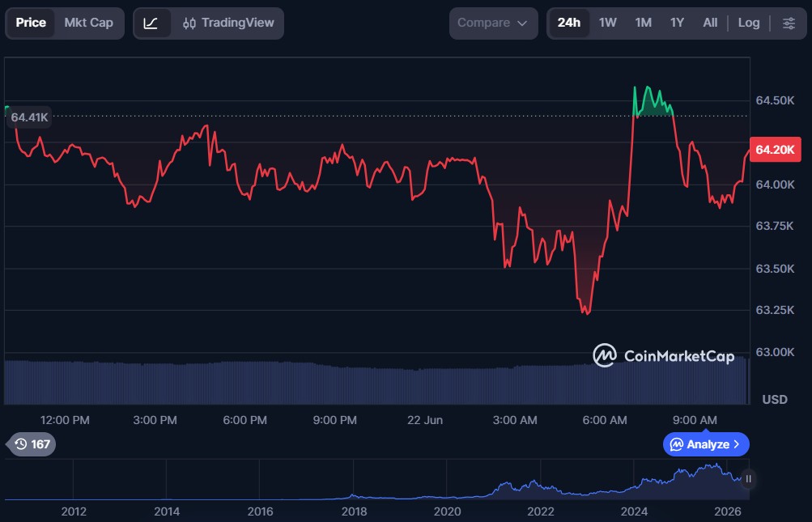This screenshot has height=522, width=812.
Task: Click the 64.50K axis label
Action: (775, 100)
